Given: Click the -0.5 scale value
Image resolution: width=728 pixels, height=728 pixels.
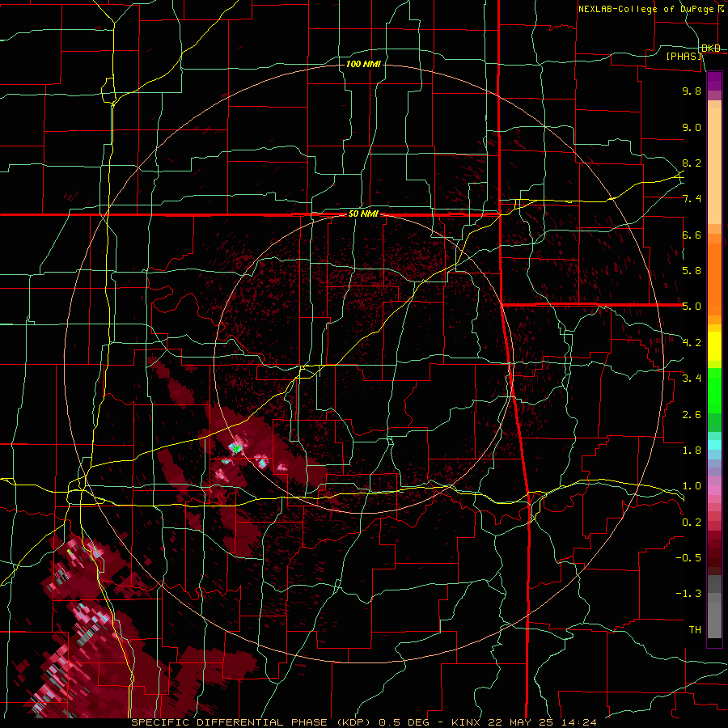Looking at the screenshot, I should click(688, 558).
